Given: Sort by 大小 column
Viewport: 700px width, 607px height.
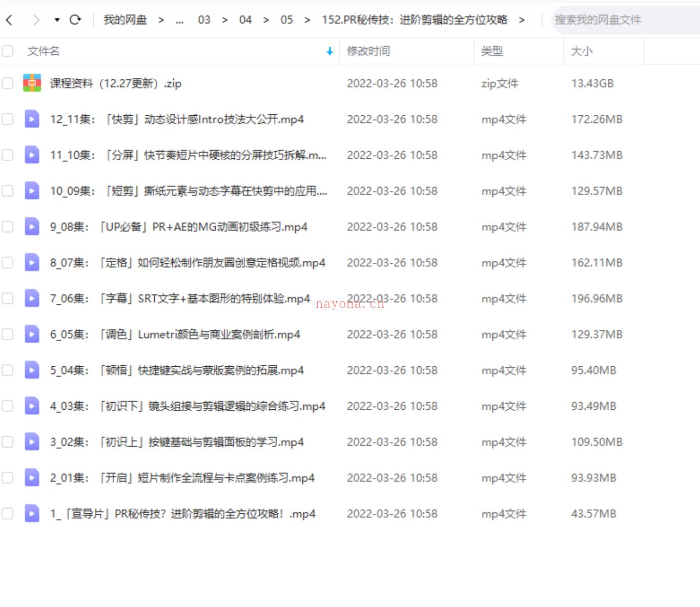Looking at the screenshot, I should coord(582,51).
